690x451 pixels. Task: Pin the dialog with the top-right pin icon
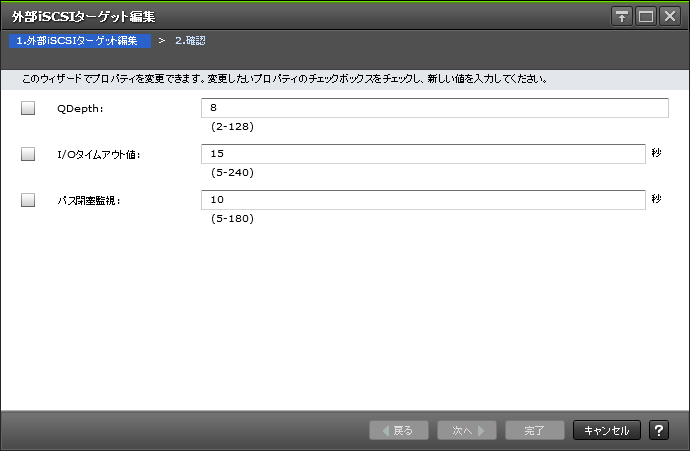click(621, 17)
